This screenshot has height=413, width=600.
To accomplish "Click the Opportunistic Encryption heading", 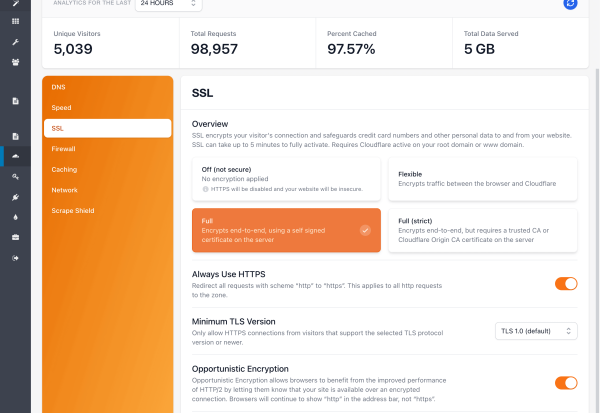I will [240, 369].
